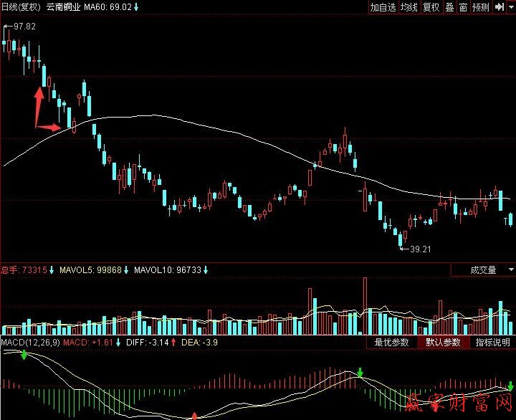Open the 指标说明 indicator description
The width and height of the screenshot is (516, 420).
[492, 343]
